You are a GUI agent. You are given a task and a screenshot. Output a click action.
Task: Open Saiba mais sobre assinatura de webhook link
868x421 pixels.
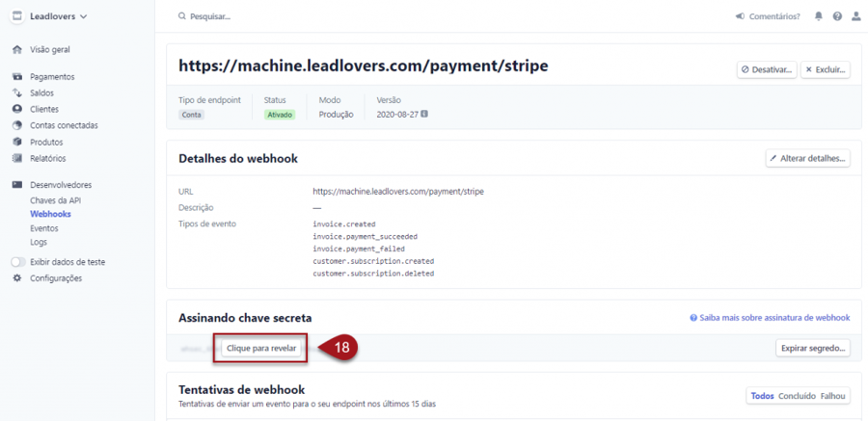[770, 318]
